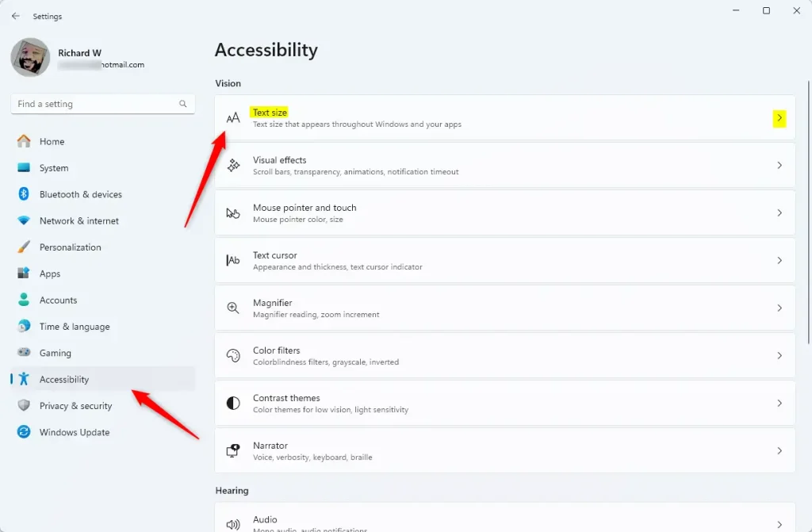
Task: Click the Visual effects sparkle icon
Action: (x=233, y=165)
